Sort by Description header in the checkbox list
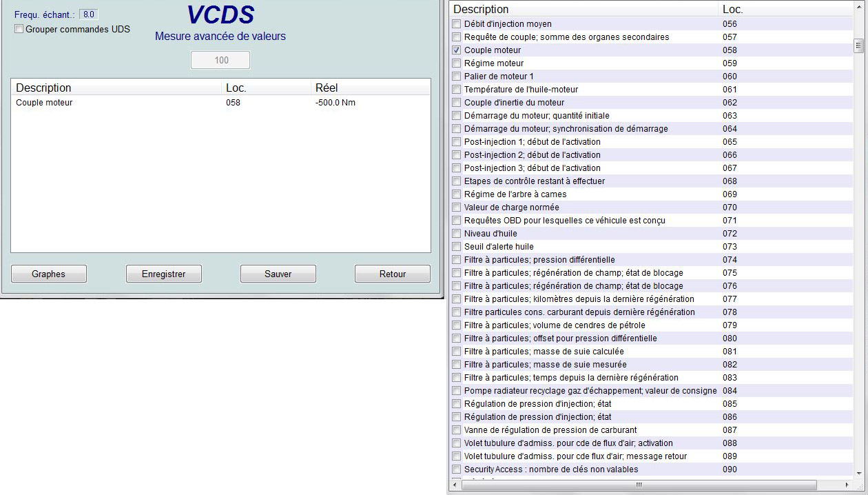868x495 pixels. coord(583,9)
